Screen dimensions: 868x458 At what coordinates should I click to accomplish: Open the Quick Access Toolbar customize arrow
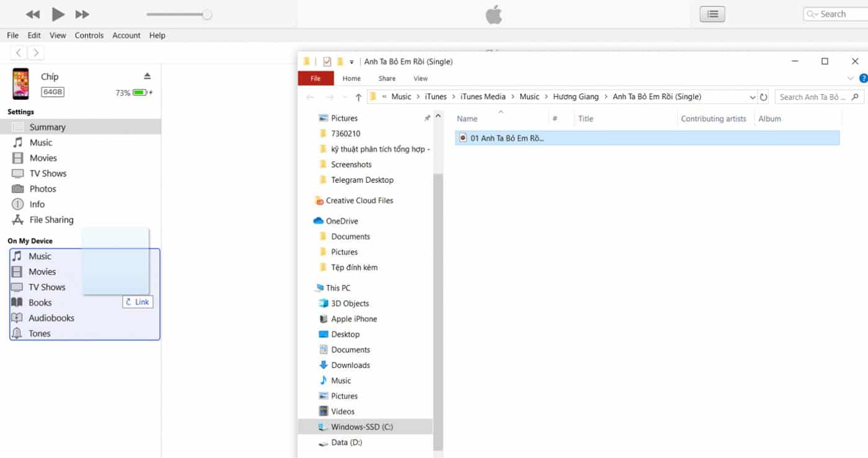coord(352,61)
